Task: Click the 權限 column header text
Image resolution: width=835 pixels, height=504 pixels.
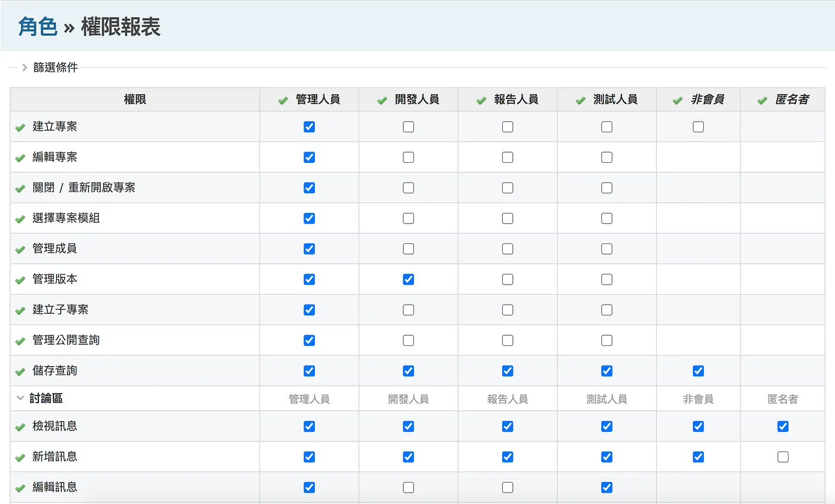Action: 135,100
